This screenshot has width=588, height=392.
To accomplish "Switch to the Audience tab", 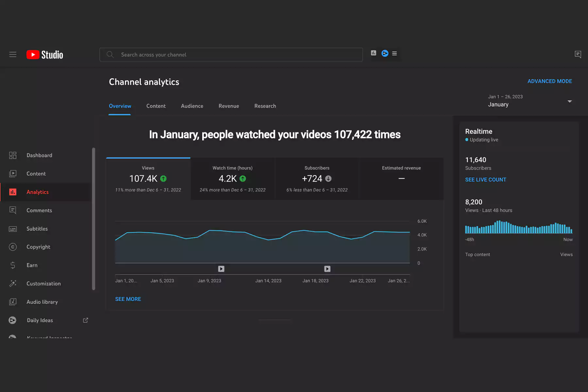I will pos(192,106).
